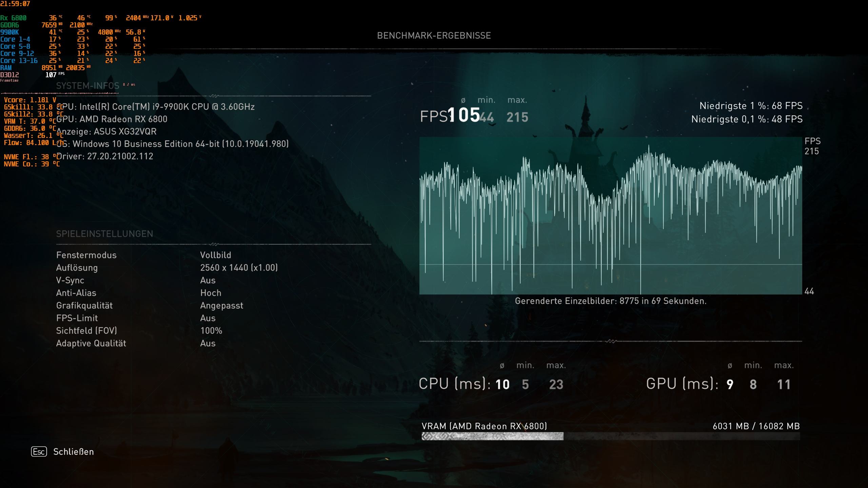Click the maximum FPS value 215 beside the average
The image size is (868, 488).
[x=517, y=117]
